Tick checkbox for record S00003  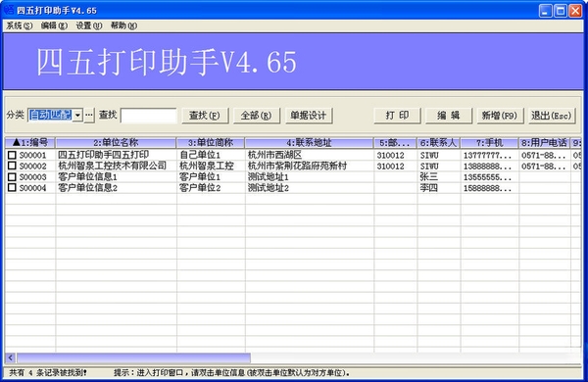point(13,176)
